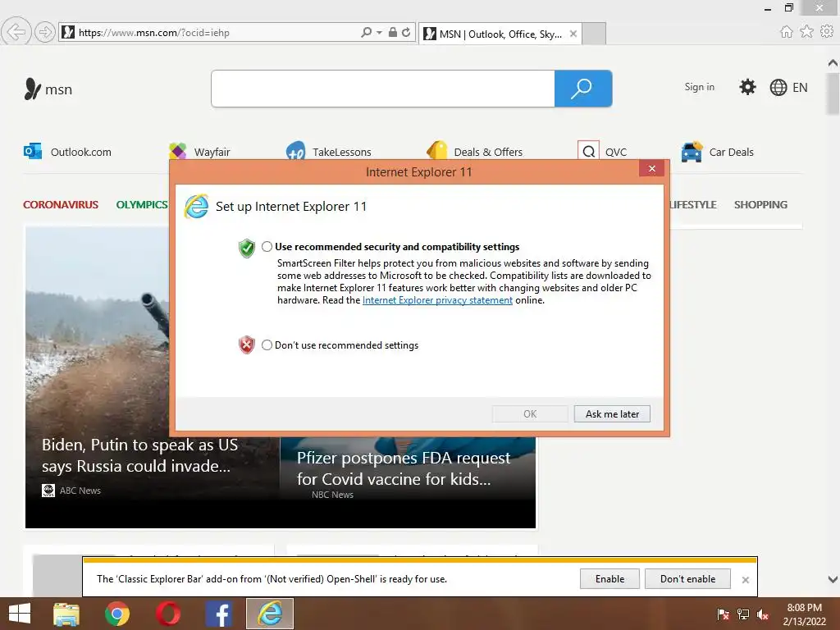Open Favorites with the star icon
The height and width of the screenshot is (630, 840).
tap(806, 32)
